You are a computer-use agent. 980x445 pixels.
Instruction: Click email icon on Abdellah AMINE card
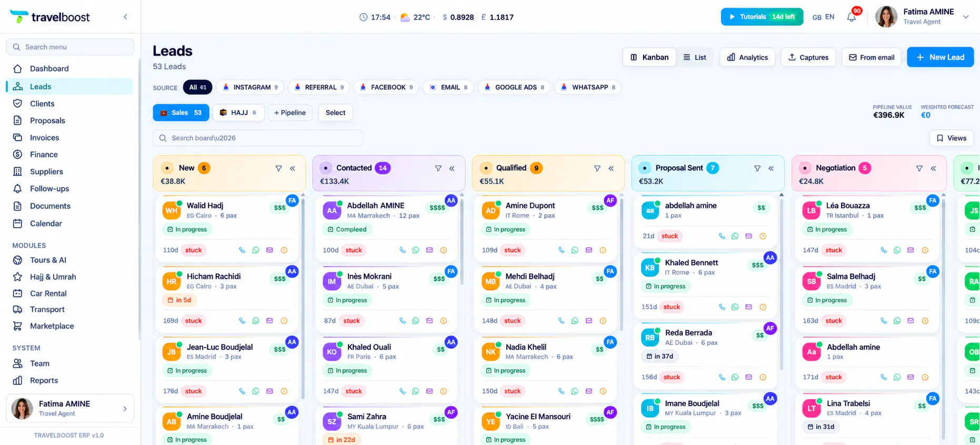429,250
